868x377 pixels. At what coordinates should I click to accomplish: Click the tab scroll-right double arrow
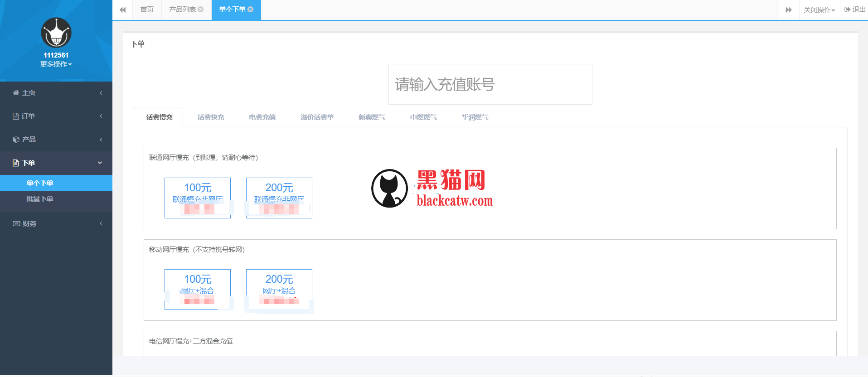[x=789, y=10]
